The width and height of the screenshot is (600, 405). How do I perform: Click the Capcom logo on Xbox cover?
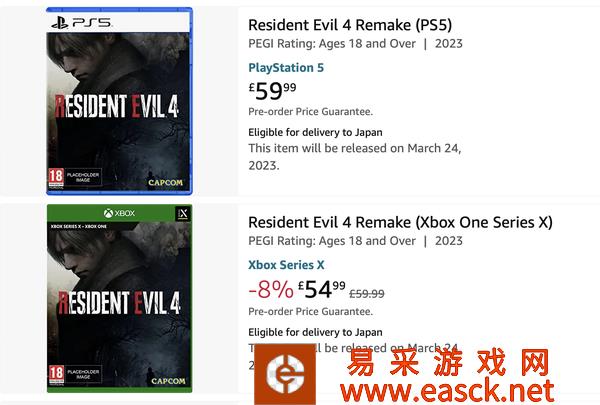click(x=168, y=381)
